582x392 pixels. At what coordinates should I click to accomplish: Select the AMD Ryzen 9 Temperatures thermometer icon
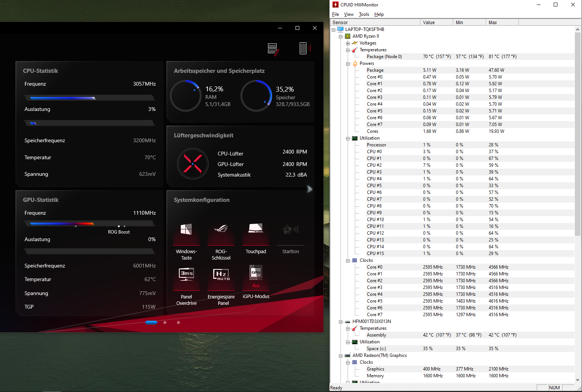(355, 50)
